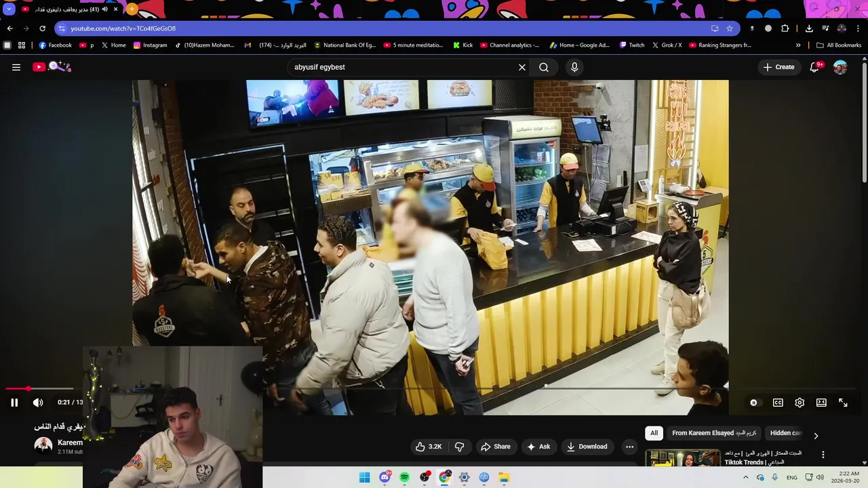Open a new tab with plus button
This screenshot has width=868, height=488.
tap(132, 9)
